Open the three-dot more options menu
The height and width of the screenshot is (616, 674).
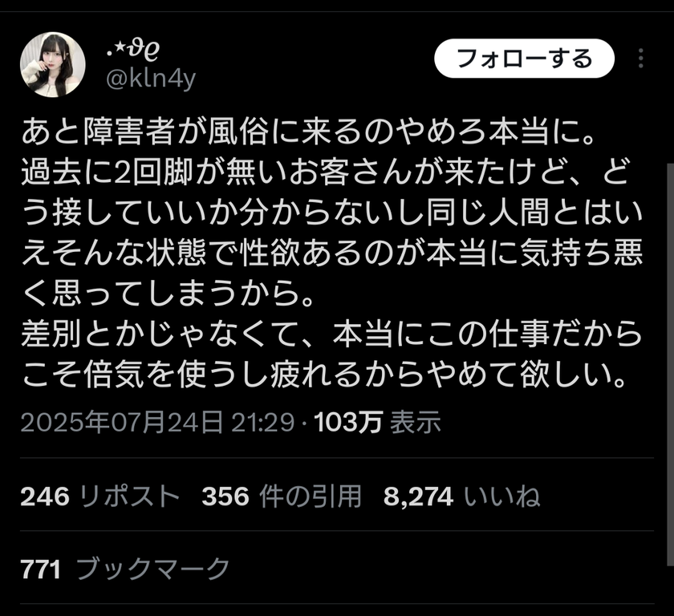click(640, 58)
